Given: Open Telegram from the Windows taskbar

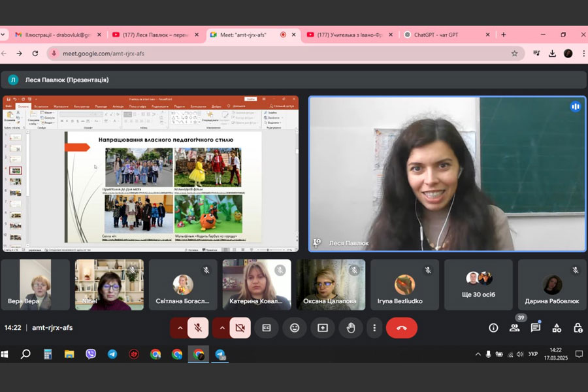Looking at the screenshot, I should click(x=112, y=354).
